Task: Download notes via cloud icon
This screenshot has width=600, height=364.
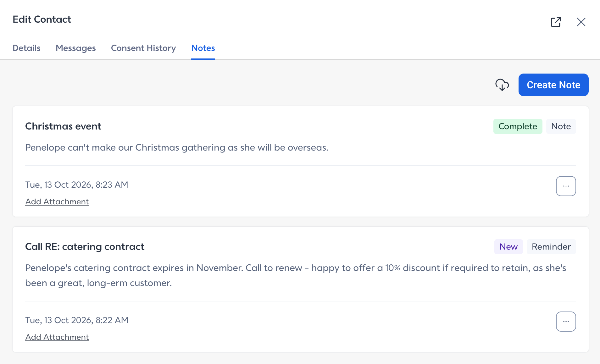Action: tap(502, 85)
